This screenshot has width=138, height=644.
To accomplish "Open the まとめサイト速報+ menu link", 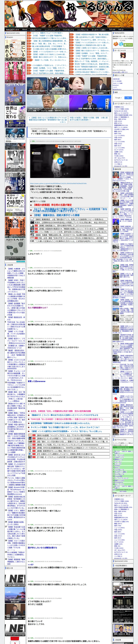I will click(x=99, y=30).
